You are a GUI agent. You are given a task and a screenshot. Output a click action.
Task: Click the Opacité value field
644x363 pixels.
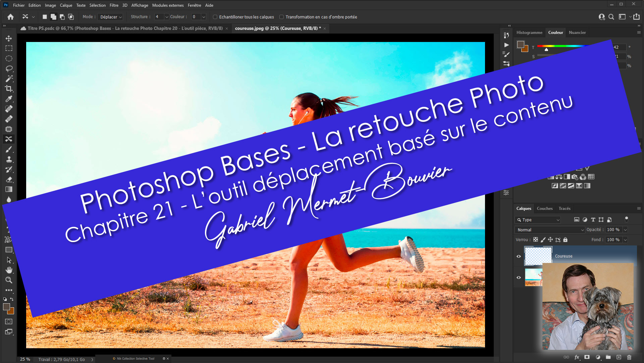click(613, 230)
